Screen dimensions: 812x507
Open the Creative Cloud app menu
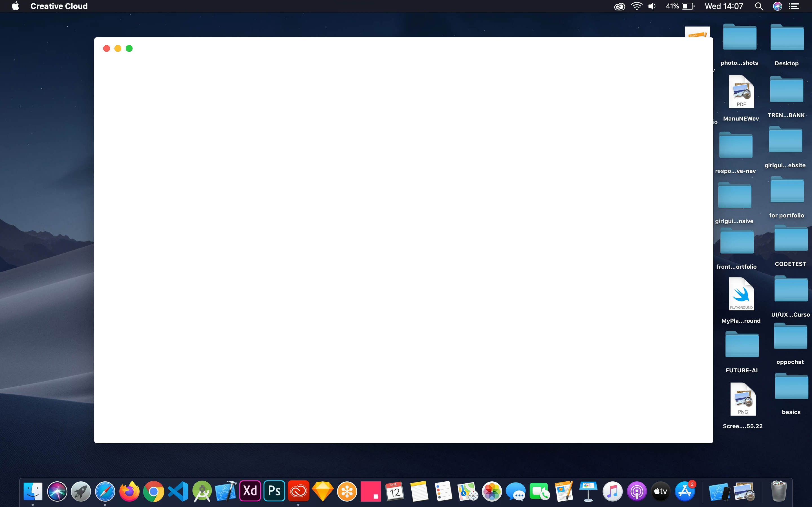pos(59,6)
